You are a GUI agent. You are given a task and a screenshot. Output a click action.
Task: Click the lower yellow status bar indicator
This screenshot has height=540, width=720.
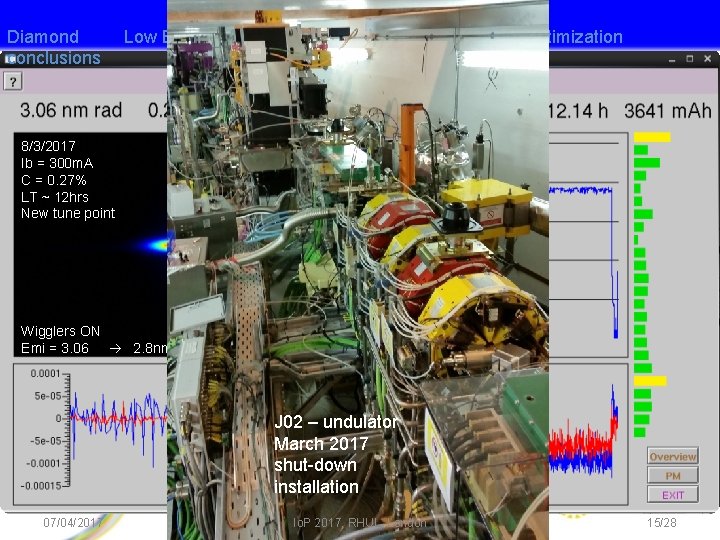[650, 381]
